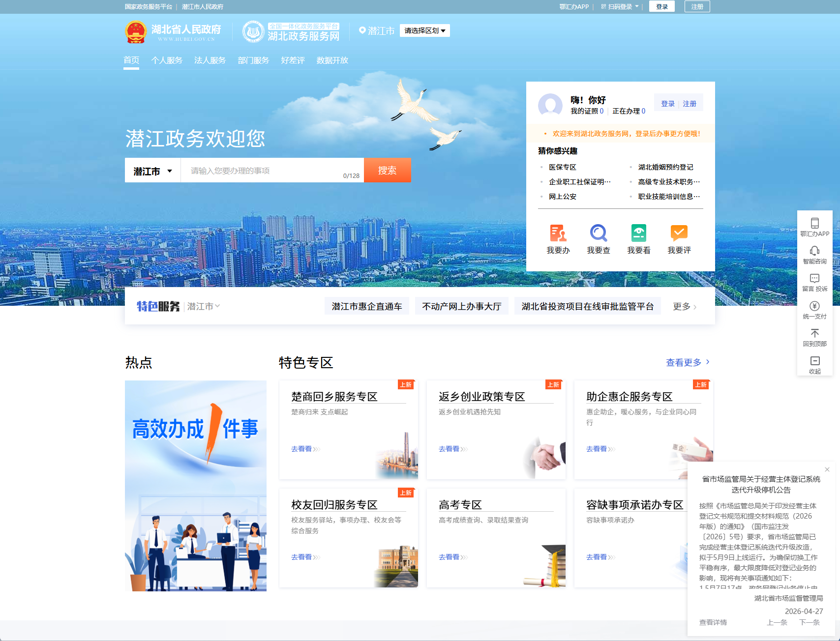
Task: Click 查看详情 in announcement popup
Action: click(x=713, y=622)
